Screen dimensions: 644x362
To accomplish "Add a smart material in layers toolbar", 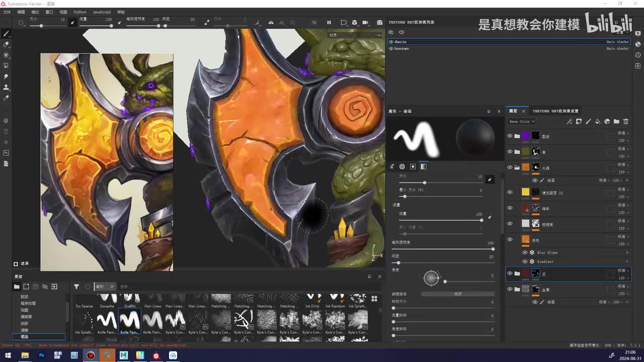I will tap(607, 121).
